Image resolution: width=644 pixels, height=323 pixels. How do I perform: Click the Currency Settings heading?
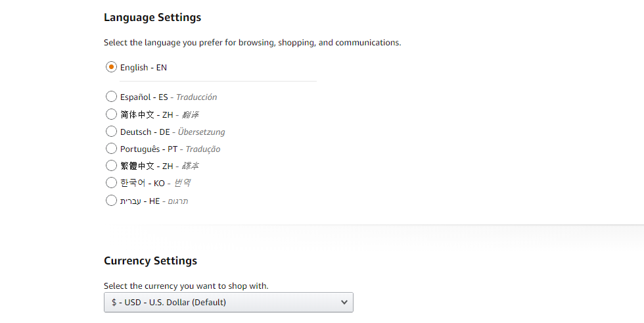pos(150,261)
